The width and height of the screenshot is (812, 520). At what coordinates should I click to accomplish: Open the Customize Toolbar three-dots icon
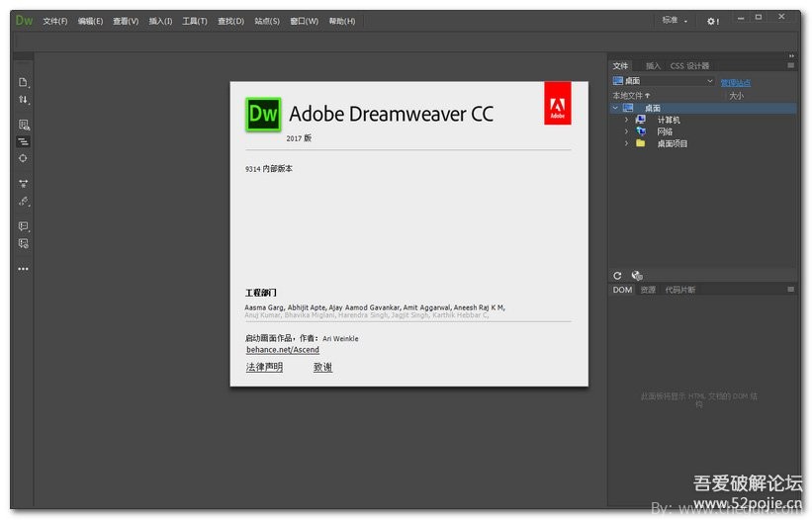tap(24, 269)
